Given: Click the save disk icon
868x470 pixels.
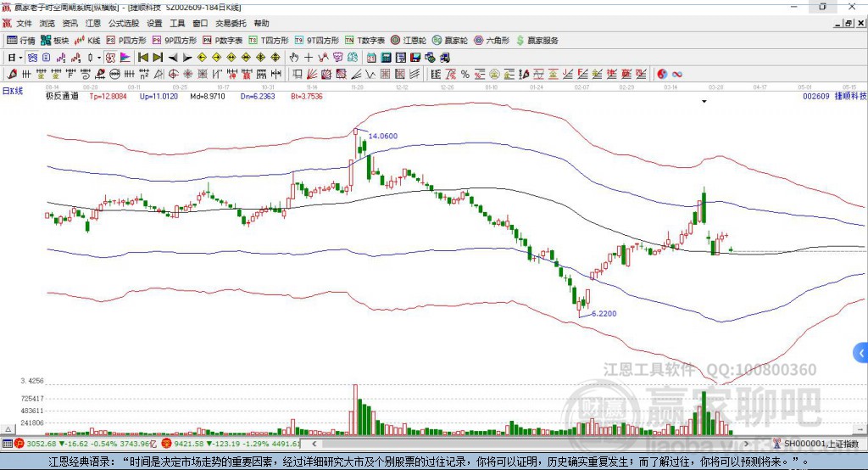Looking at the screenshot, I should tap(415, 58).
